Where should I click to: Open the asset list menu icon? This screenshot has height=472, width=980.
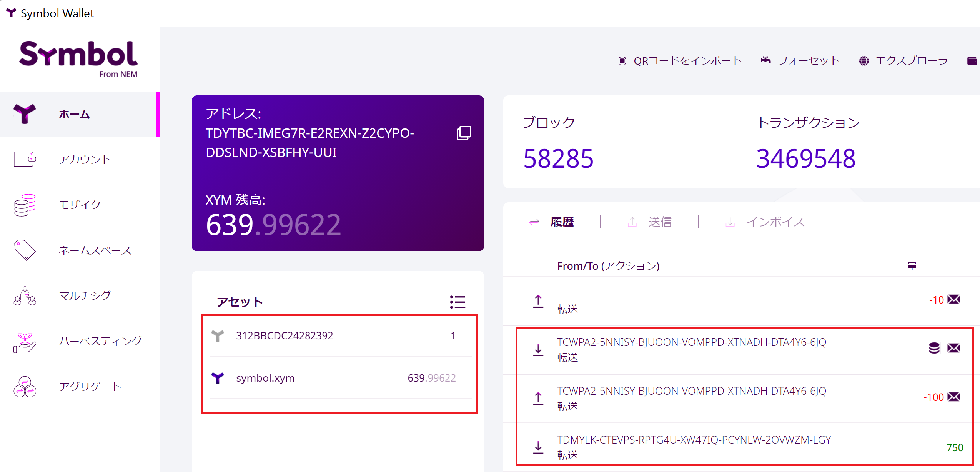458,302
